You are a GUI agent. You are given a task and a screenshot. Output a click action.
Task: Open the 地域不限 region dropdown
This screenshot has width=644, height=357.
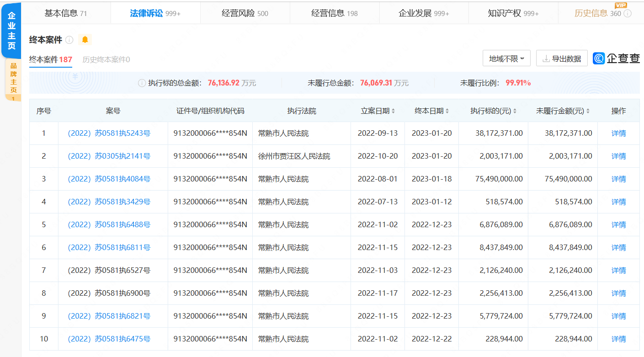506,58
